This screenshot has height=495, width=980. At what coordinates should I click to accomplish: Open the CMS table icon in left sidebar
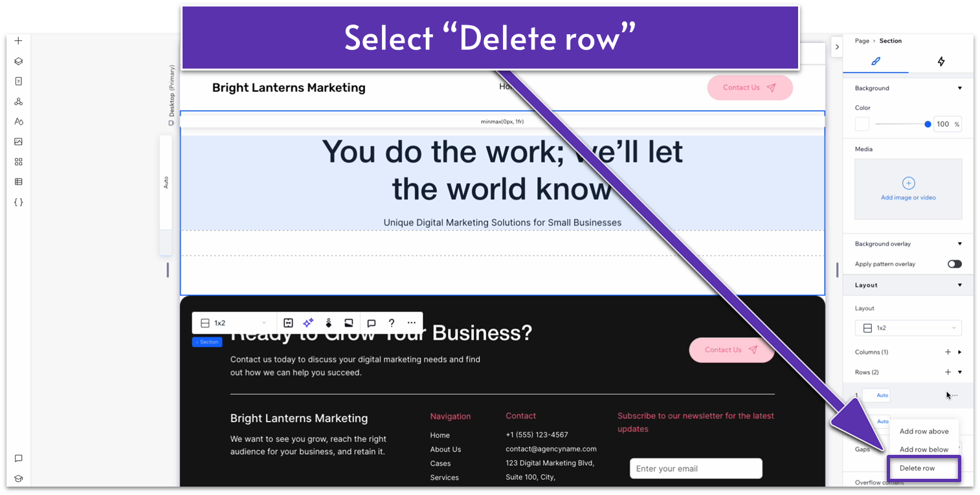point(18,182)
